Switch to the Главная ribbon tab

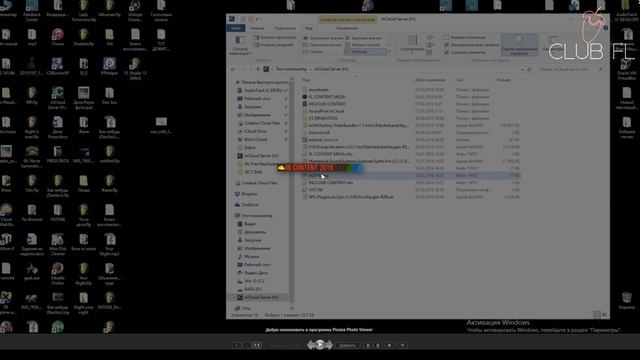pyautogui.click(x=257, y=28)
